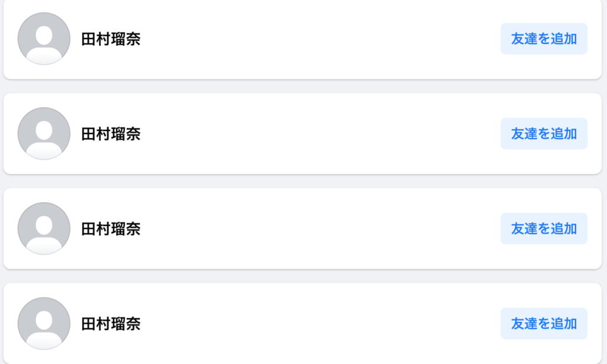The height and width of the screenshot is (364, 607).
Task: Click 友達を追加 in the fourth result
Action: point(544,323)
